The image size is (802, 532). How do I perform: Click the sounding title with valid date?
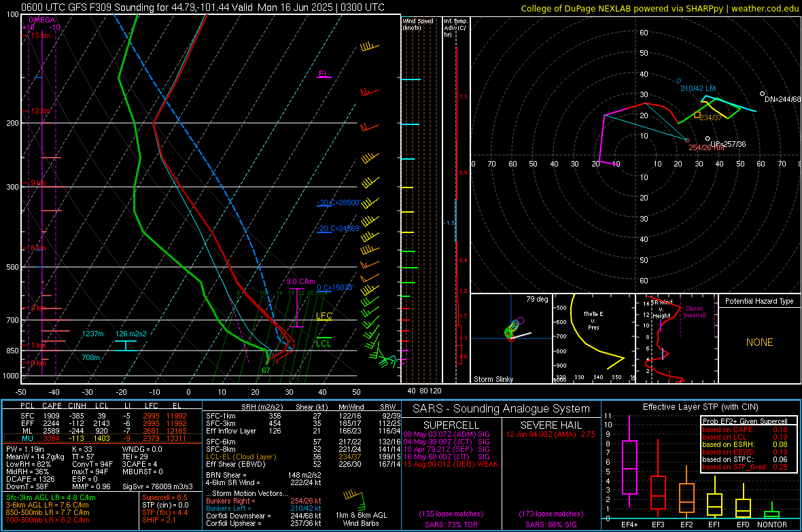click(203, 7)
